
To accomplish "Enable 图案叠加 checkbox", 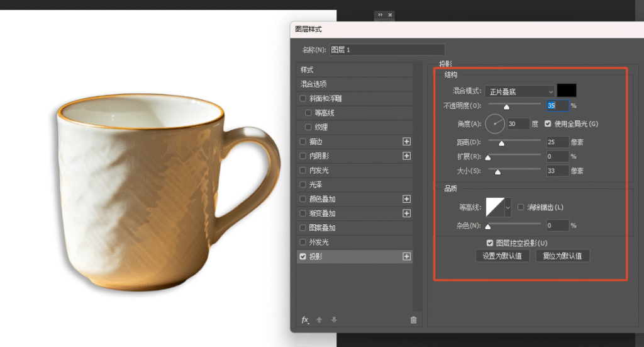I will (303, 228).
